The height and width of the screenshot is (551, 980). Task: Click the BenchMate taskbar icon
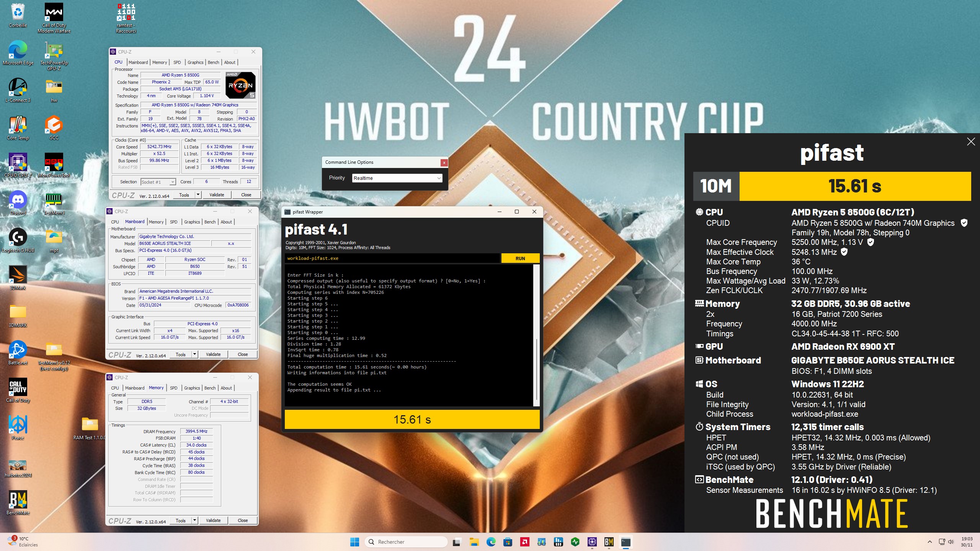609,542
